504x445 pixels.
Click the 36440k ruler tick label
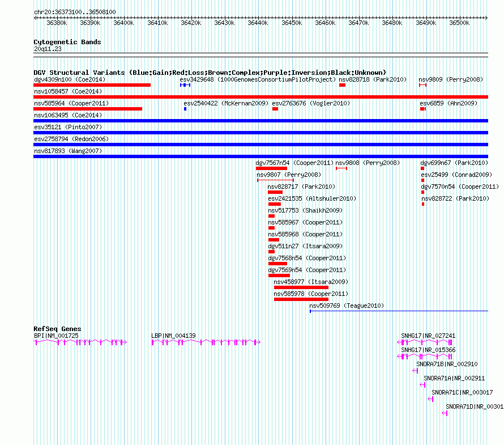coord(258,23)
